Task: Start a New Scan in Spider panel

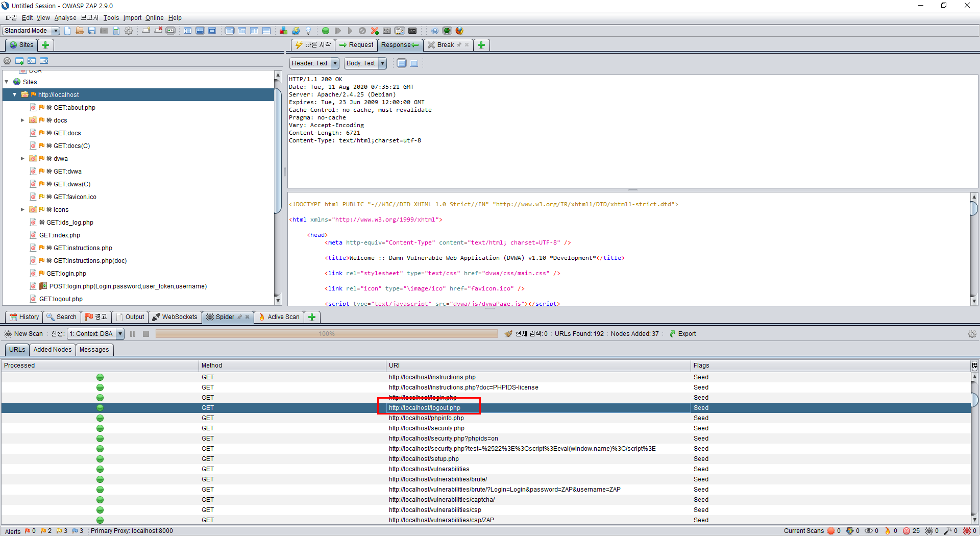Action: pos(23,334)
